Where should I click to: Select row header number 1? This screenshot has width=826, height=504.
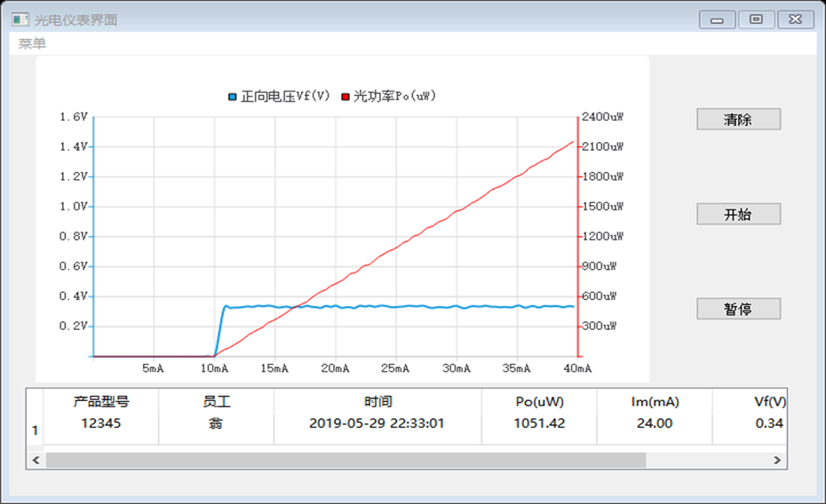[36, 431]
